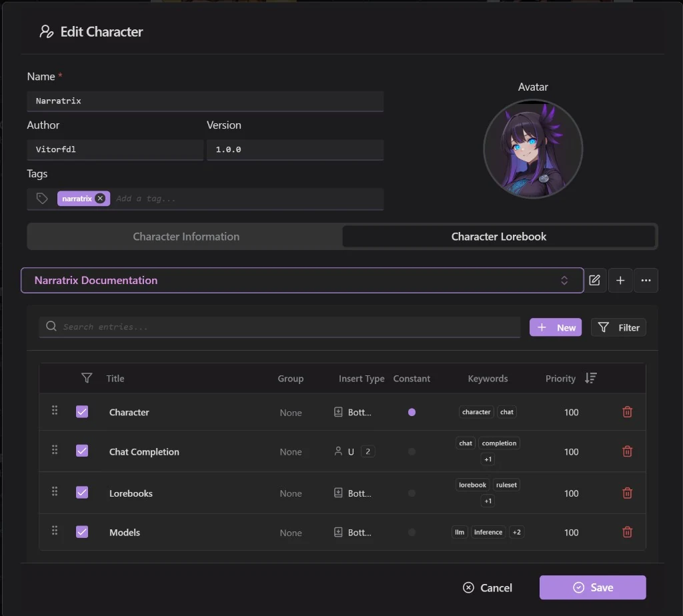The width and height of the screenshot is (683, 616).
Task: Uncheck the Chat Completion entry checkbox
Action: click(x=82, y=451)
